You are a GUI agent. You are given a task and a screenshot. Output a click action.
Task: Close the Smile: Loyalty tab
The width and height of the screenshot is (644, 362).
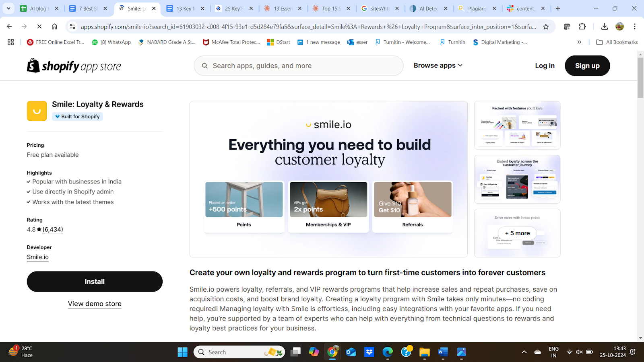[154, 8]
